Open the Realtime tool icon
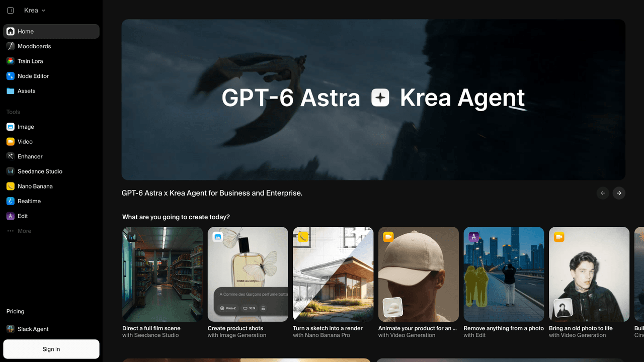 tap(11, 201)
